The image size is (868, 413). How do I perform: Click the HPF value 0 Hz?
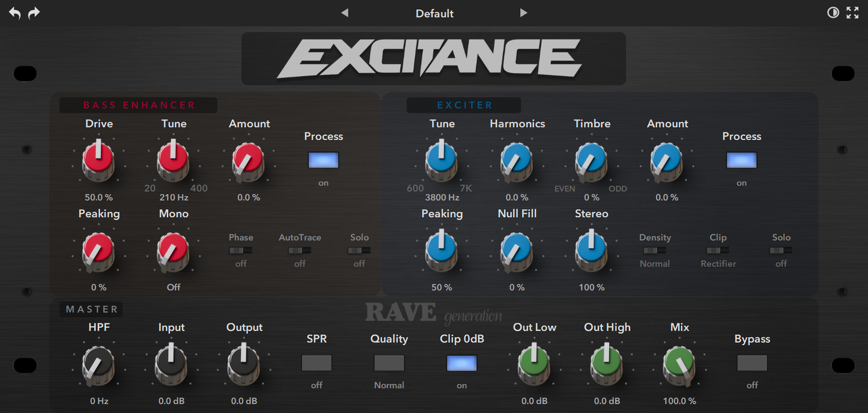(x=99, y=401)
